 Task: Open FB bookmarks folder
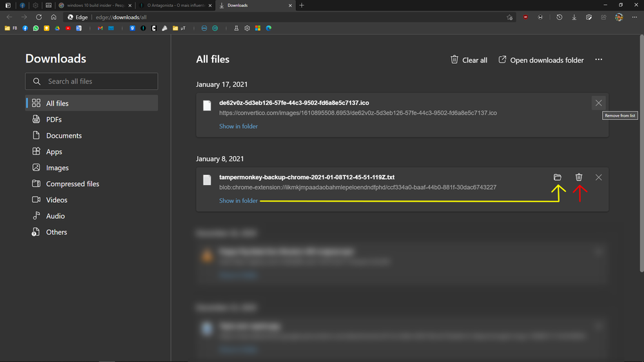(11, 28)
